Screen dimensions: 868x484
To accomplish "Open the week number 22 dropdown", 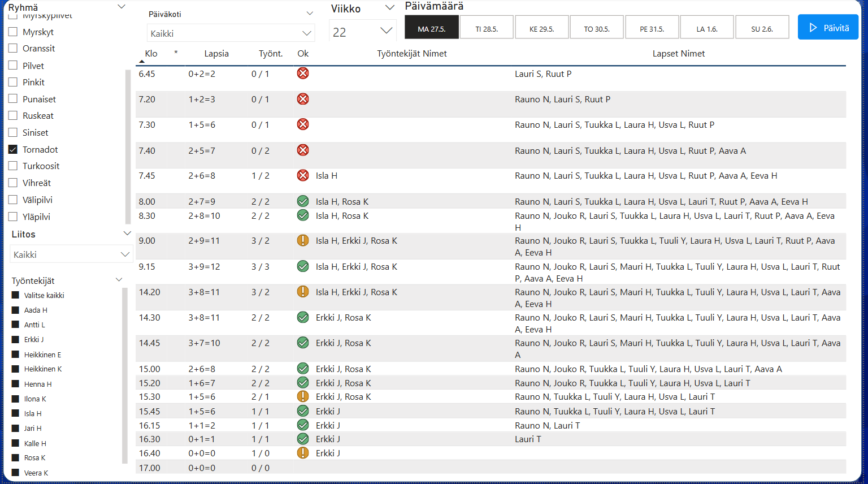I will 362,32.
